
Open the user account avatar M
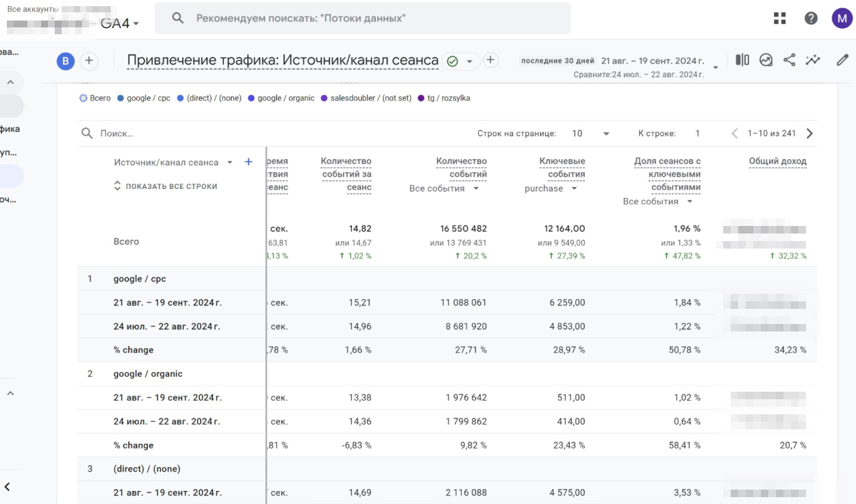(842, 18)
